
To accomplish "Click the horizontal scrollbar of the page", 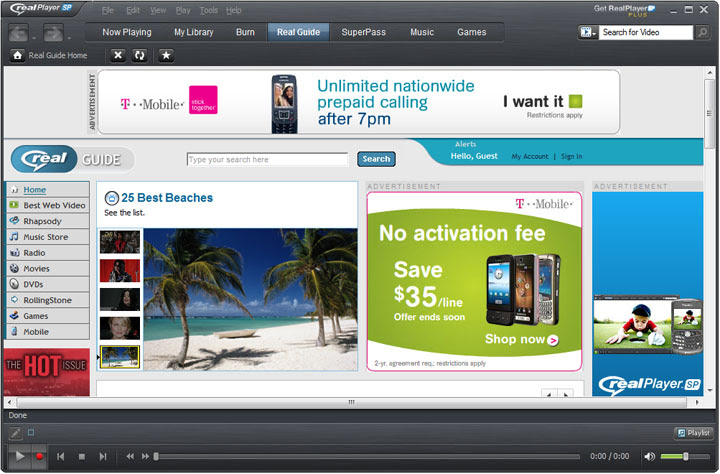I will tap(351, 402).
